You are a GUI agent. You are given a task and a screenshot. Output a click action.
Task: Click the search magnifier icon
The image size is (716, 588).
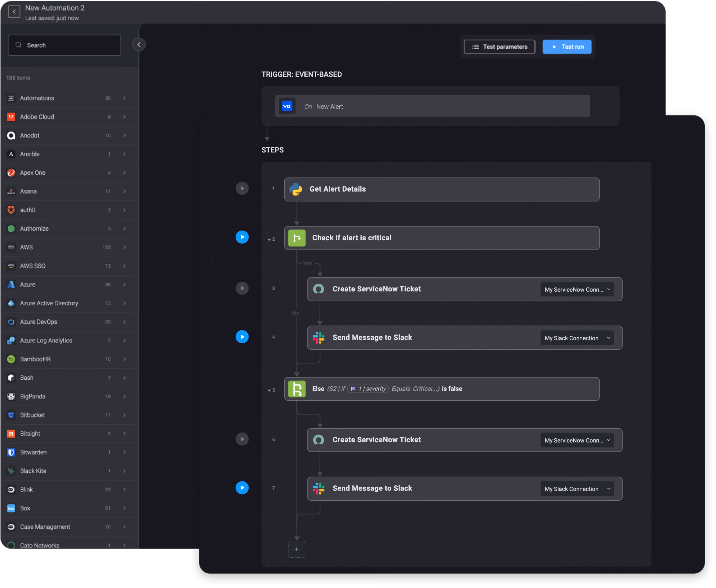pos(19,45)
